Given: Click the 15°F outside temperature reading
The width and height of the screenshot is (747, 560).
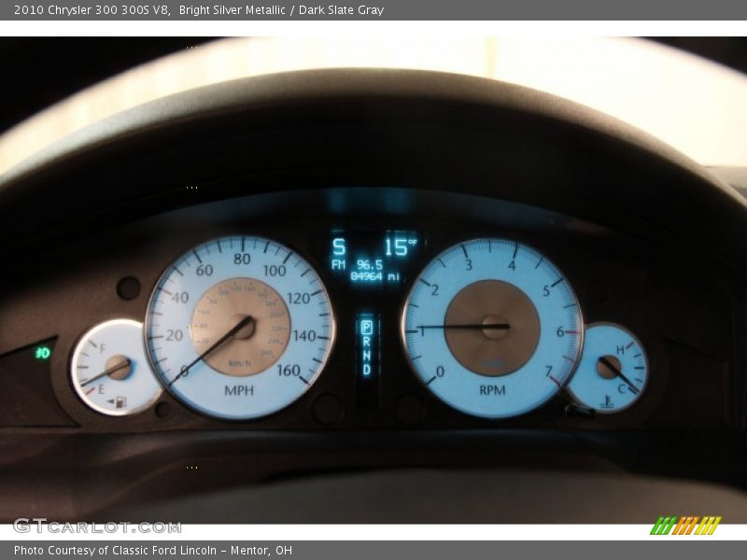Looking at the screenshot, I should [401, 246].
